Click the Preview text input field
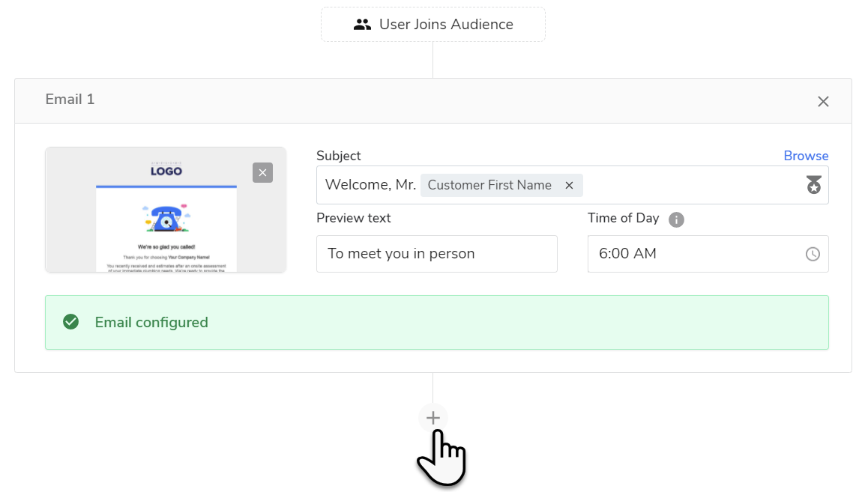 (436, 254)
